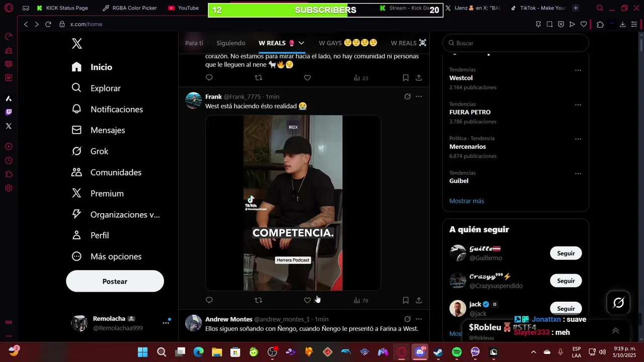Open new browser tab
The height and width of the screenshot is (362, 644).
tap(576, 8)
